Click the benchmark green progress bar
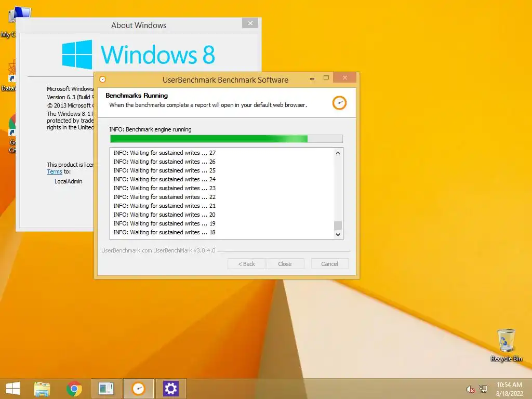The width and height of the screenshot is (532, 399). click(227, 139)
